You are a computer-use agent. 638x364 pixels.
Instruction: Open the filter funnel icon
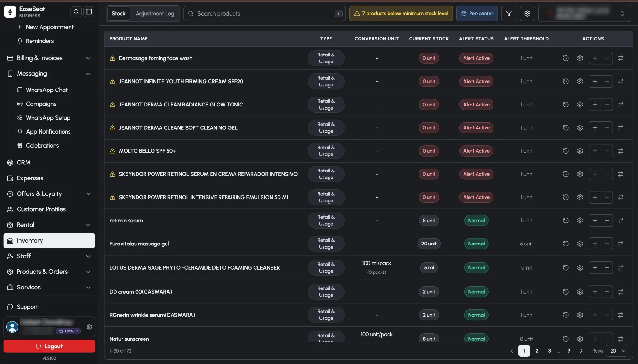[x=509, y=13]
